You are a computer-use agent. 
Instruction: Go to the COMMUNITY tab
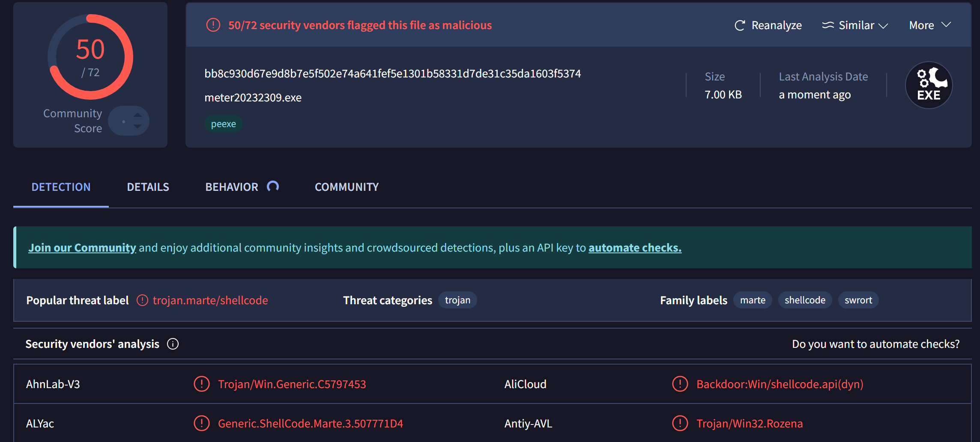347,187
